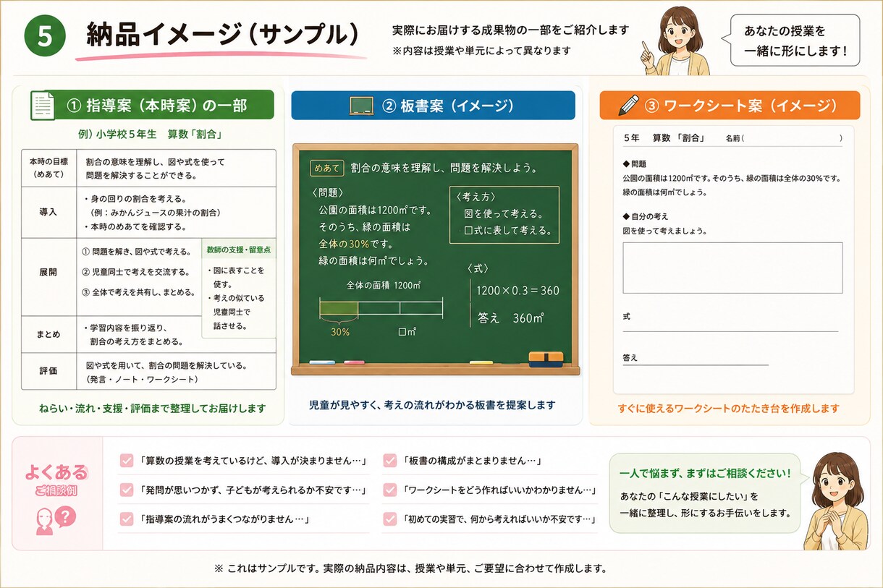Click the document icon beside 指導案 header
The image size is (883, 588).
[x=43, y=106]
